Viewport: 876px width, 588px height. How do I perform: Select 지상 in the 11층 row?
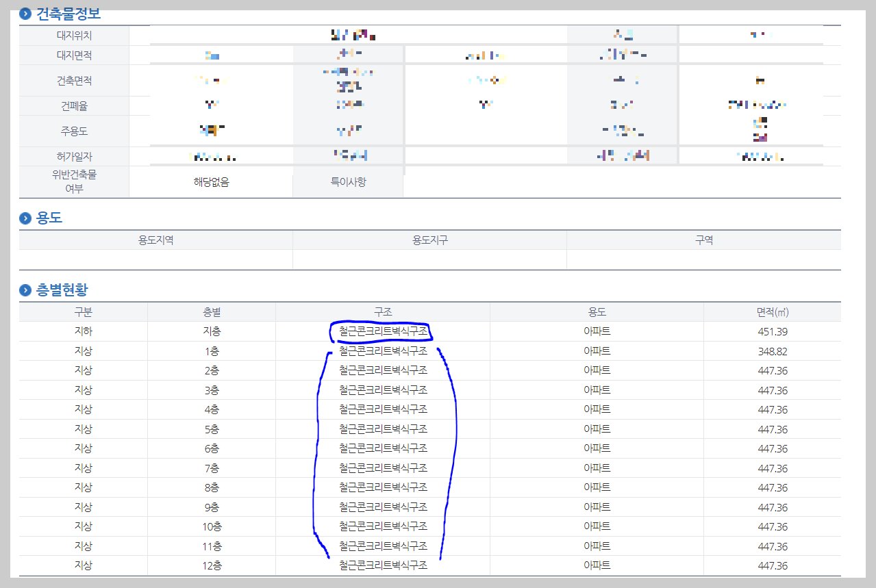click(83, 546)
